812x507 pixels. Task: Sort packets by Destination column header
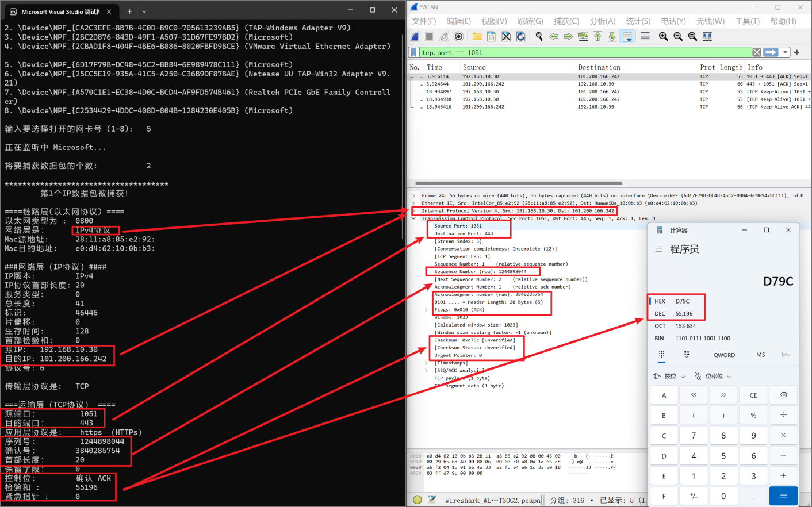pos(636,67)
